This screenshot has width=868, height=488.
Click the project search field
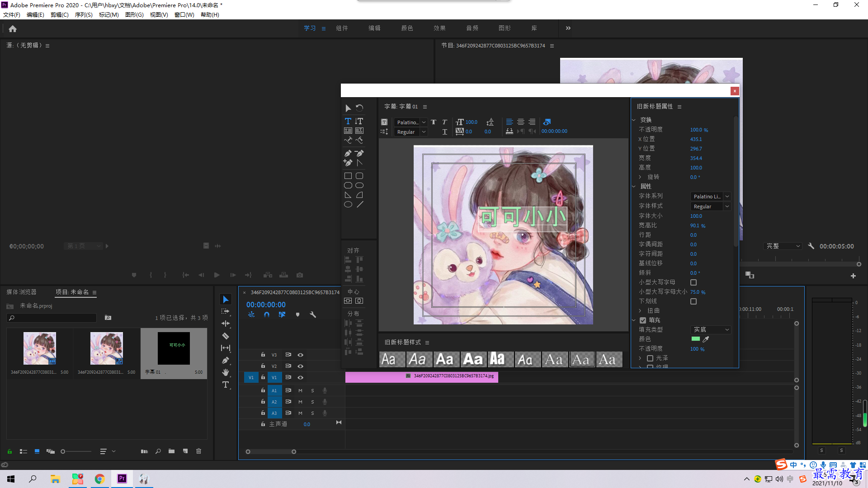pyautogui.click(x=52, y=318)
